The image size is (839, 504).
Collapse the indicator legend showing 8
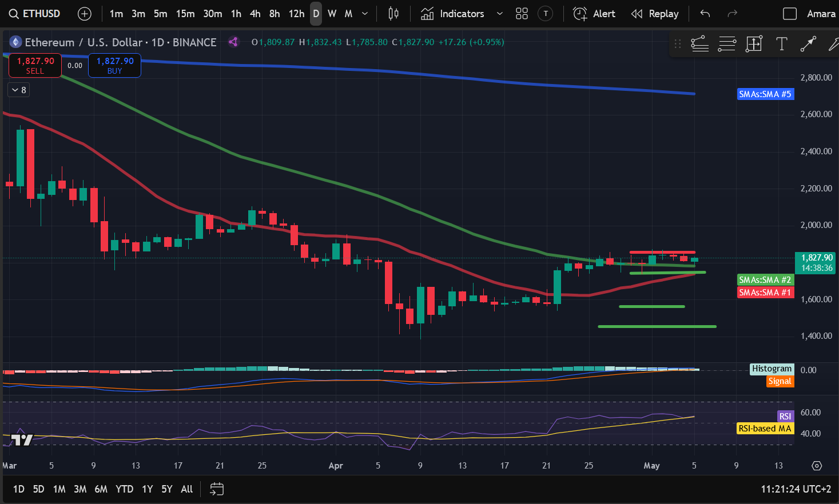[19, 90]
